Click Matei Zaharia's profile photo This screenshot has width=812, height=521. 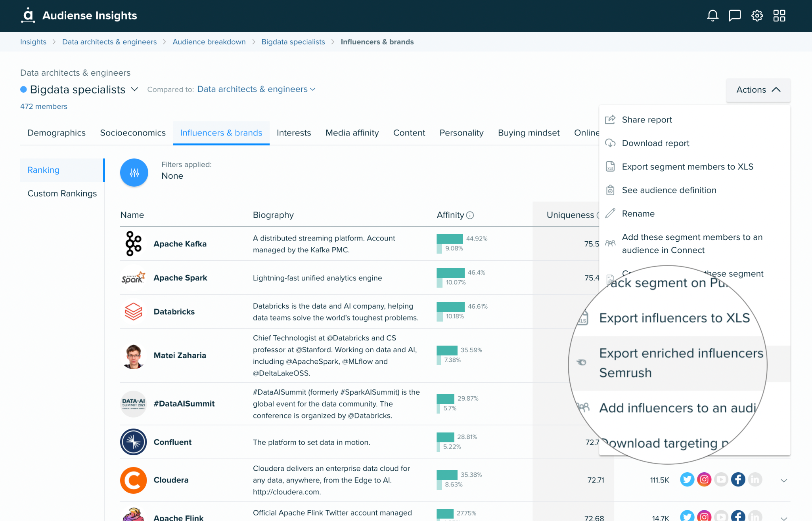(134, 356)
